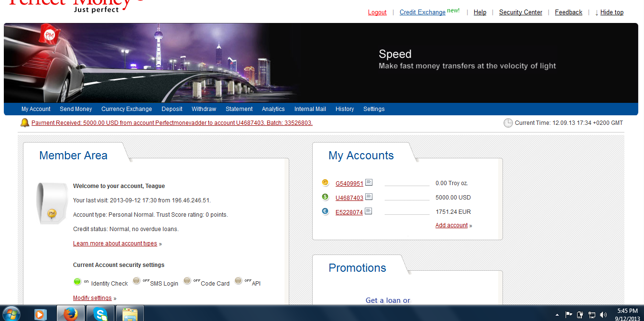Image resolution: width=644 pixels, height=321 pixels.
Task: Click the Action Center flag tray icon
Action: point(568,315)
